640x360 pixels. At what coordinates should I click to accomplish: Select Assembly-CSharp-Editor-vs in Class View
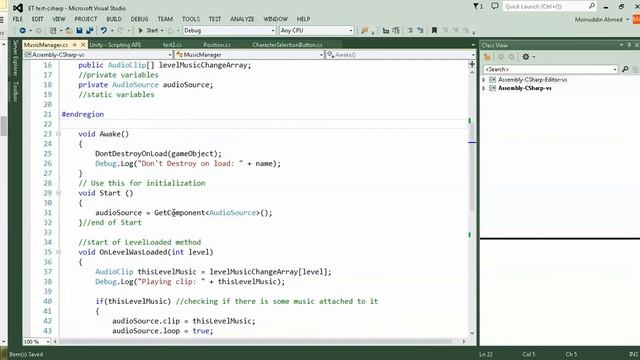click(532, 80)
